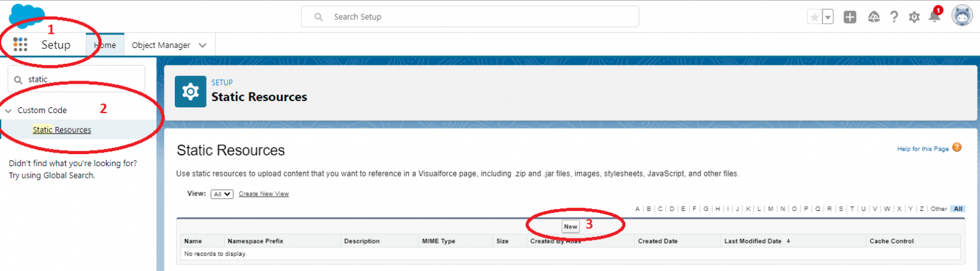This screenshot has width=980, height=271.
Task: Select Static Resources in the sidebar tree
Action: coord(62,130)
